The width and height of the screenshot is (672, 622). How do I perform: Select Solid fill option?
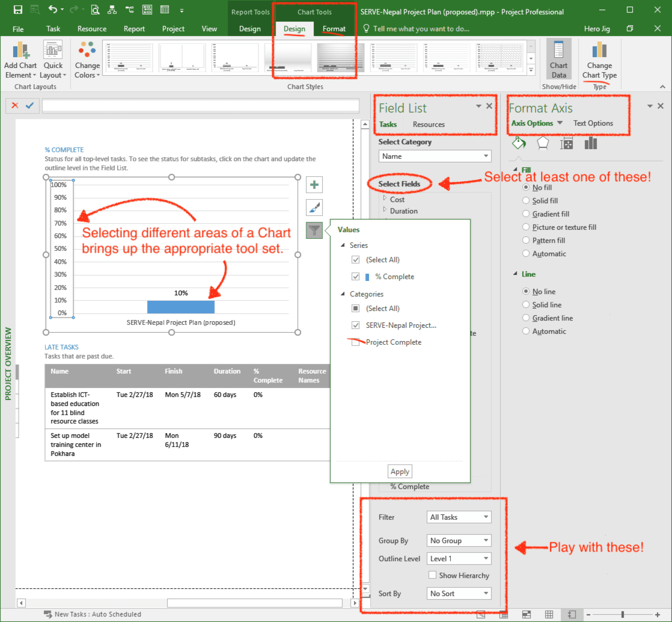526,200
